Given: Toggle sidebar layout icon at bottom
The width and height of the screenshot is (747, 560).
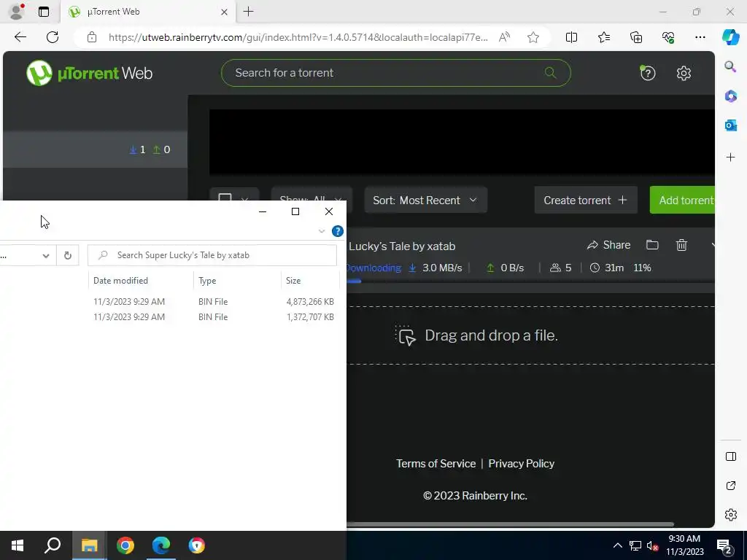Looking at the screenshot, I should click(730, 456).
